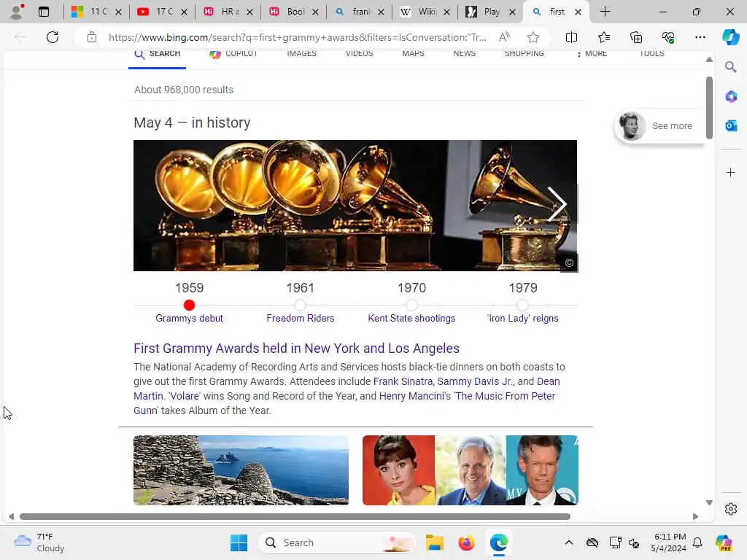This screenshot has height=560, width=747.
Task: Click the vertical page scrollbar thumb
Action: click(x=709, y=108)
